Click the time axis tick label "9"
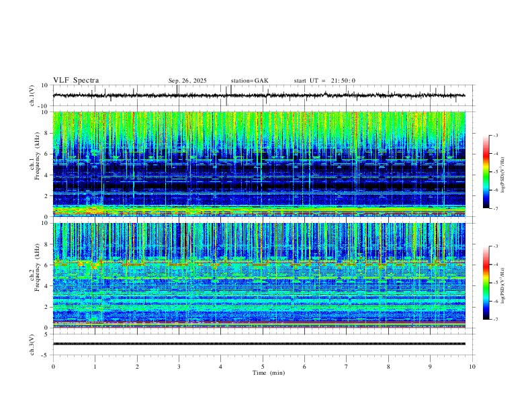 pos(430,367)
